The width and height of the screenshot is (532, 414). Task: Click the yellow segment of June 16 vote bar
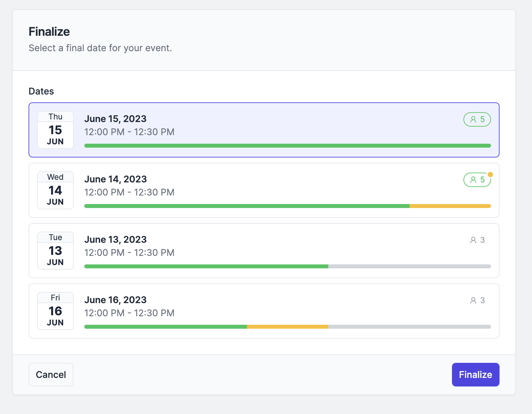[287, 327]
